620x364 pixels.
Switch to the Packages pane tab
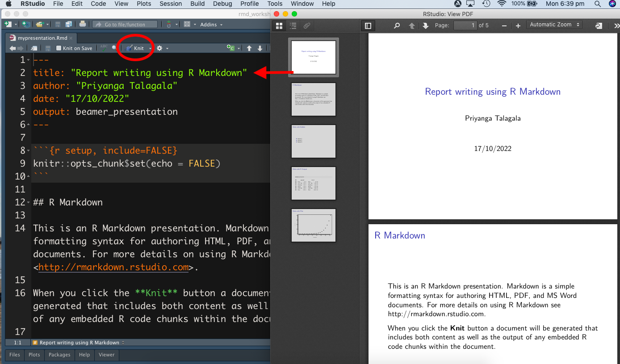point(59,355)
